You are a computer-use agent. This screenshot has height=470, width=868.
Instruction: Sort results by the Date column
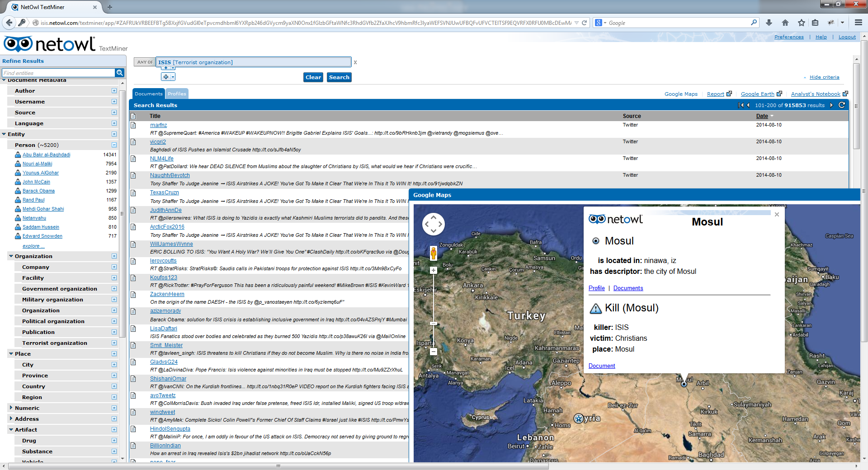point(762,116)
